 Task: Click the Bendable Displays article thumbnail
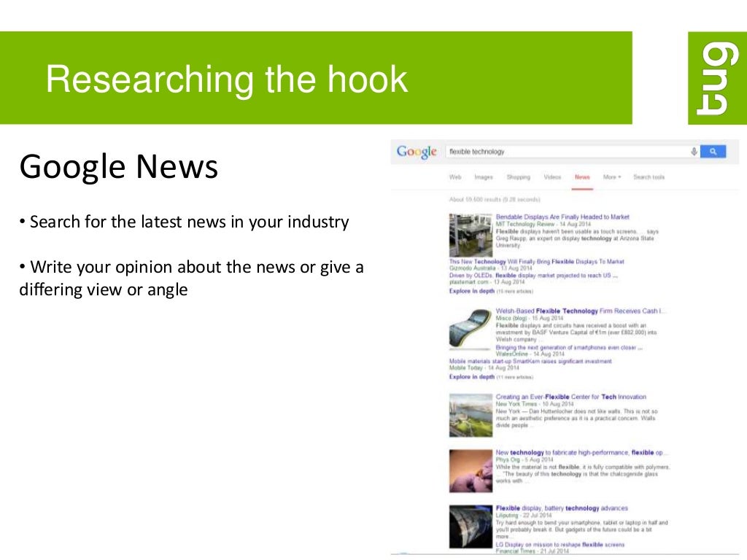[x=471, y=236]
